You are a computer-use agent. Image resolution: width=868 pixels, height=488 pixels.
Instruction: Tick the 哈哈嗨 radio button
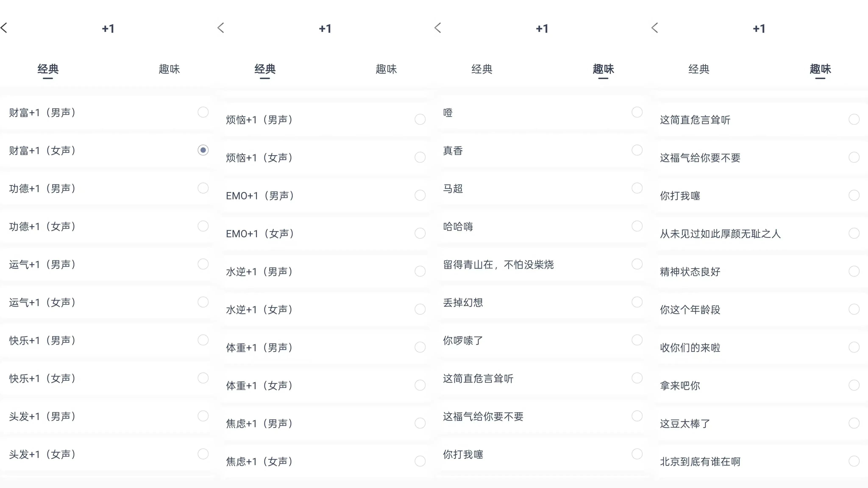pos(637,226)
